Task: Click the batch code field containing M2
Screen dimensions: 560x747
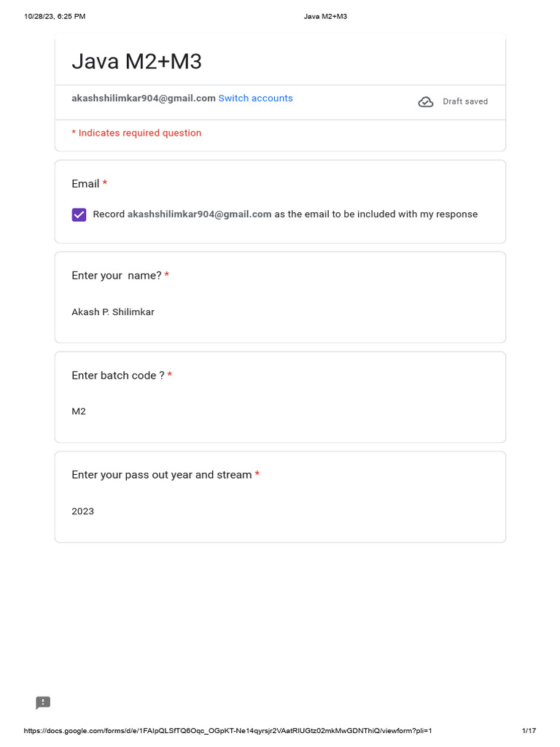Action: click(x=79, y=411)
